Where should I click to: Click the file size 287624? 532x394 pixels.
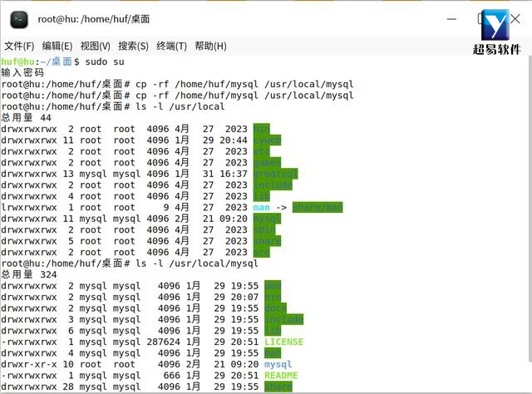(x=164, y=342)
